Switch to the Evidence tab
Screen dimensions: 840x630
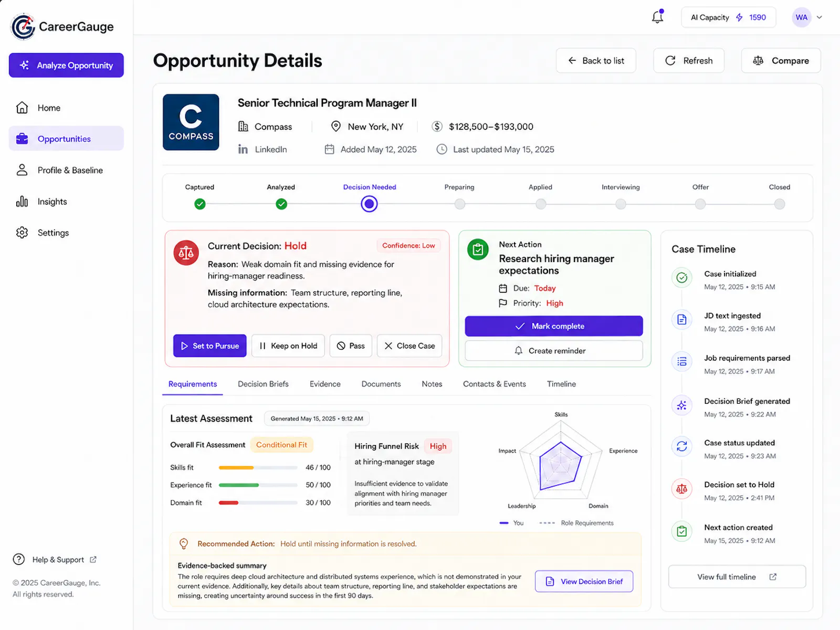pyautogui.click(x=325, y=384)
